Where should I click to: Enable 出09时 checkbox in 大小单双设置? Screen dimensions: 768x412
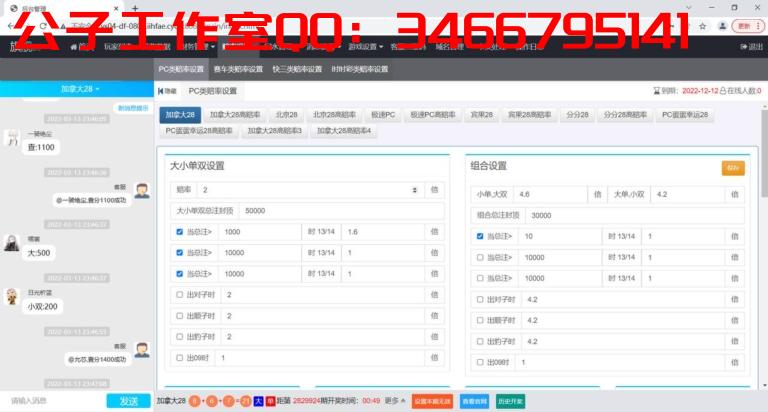179,358
